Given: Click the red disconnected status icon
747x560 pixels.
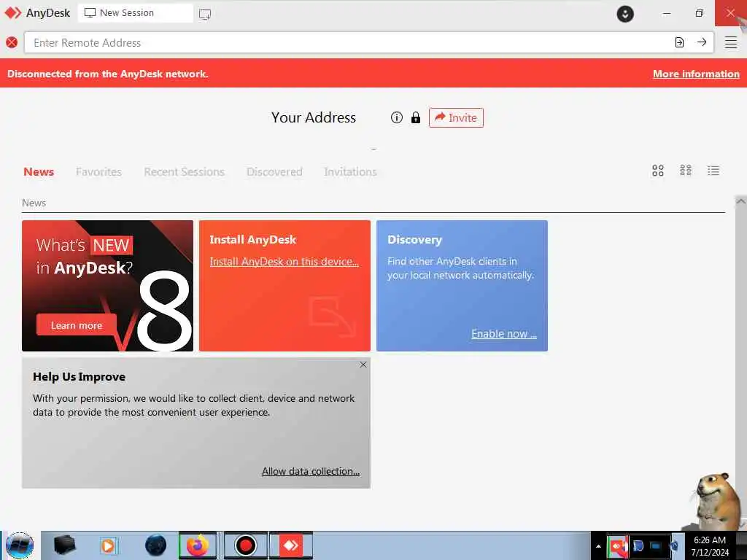Looking at the screenshot, I should (x=12, y=42).
